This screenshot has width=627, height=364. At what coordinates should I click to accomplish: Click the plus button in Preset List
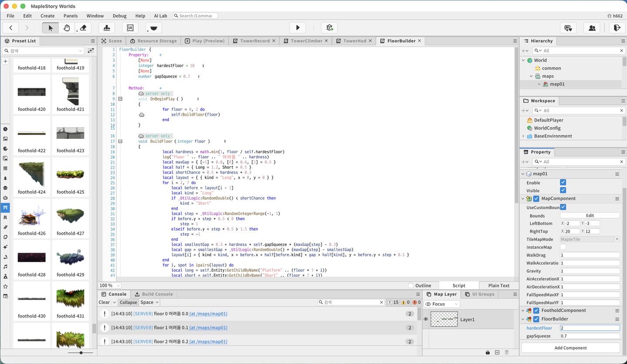(x=5, y=61)
